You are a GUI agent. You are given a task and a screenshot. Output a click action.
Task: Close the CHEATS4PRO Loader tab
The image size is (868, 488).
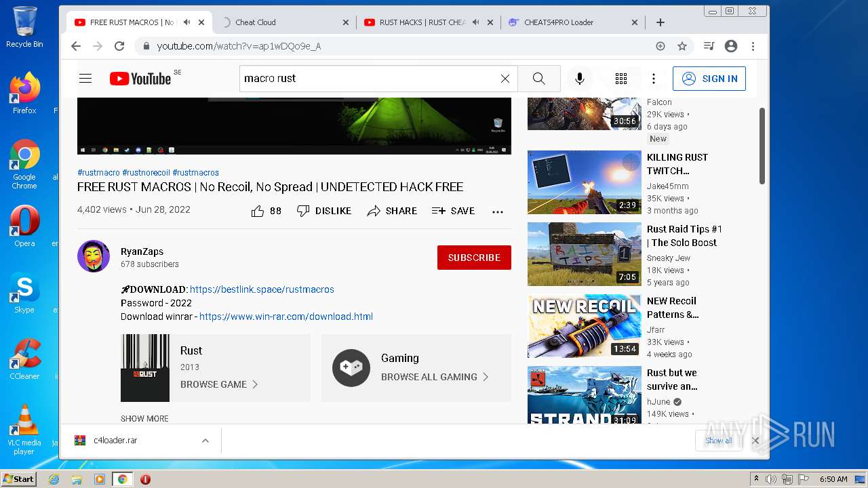[x=635, y=22]
